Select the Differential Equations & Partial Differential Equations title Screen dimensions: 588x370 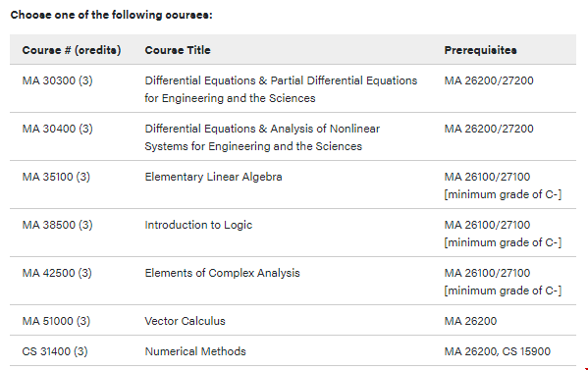click(x=281, y=89)
